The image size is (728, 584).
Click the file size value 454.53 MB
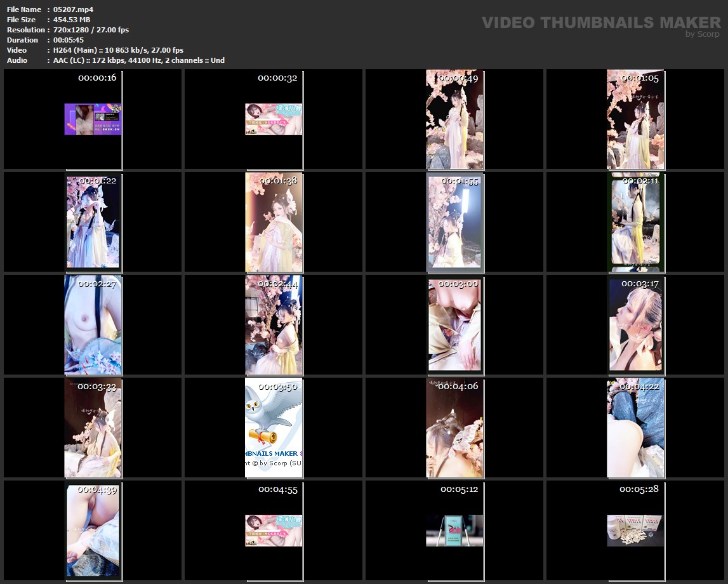pyautogui.click(x=72, y=20)
